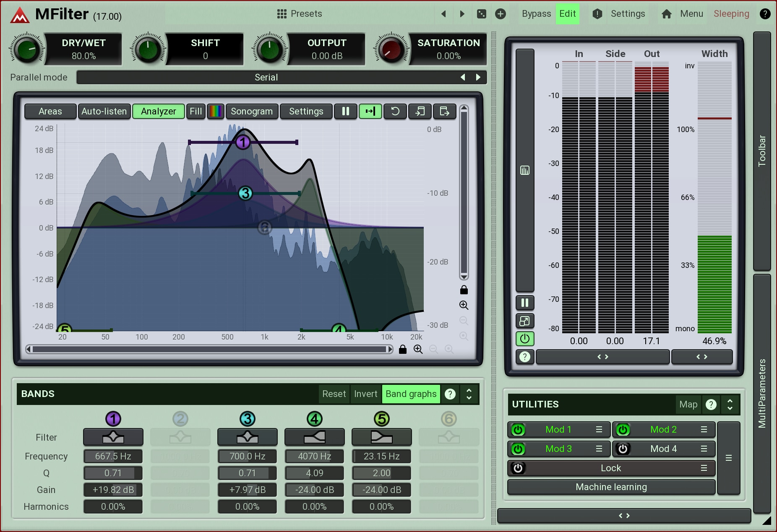This screenshot has width=777, height=532.
Task: Toggle the Lock power switch
Action: pos(518,468)
